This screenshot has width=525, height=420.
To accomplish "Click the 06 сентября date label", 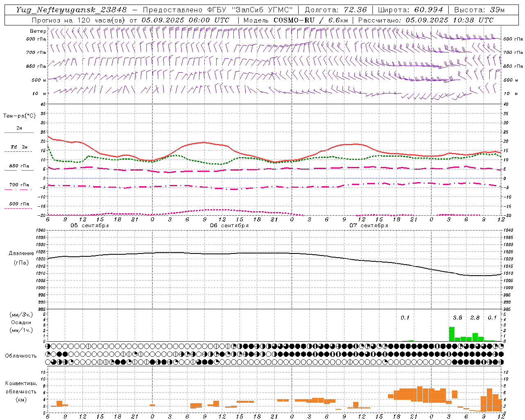I will [x=229, y=226].
